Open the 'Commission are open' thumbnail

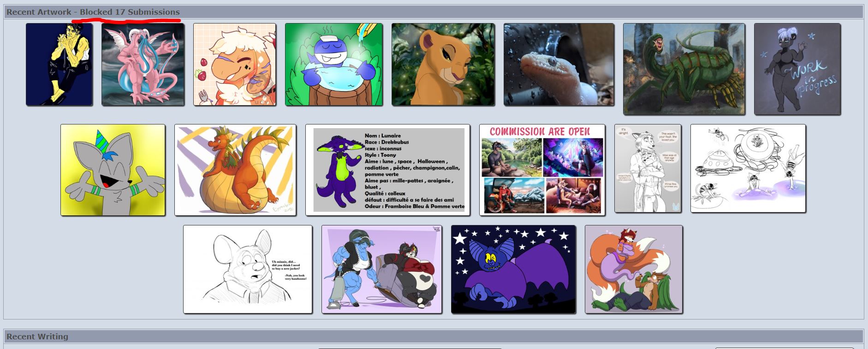[x=542, y=170]
